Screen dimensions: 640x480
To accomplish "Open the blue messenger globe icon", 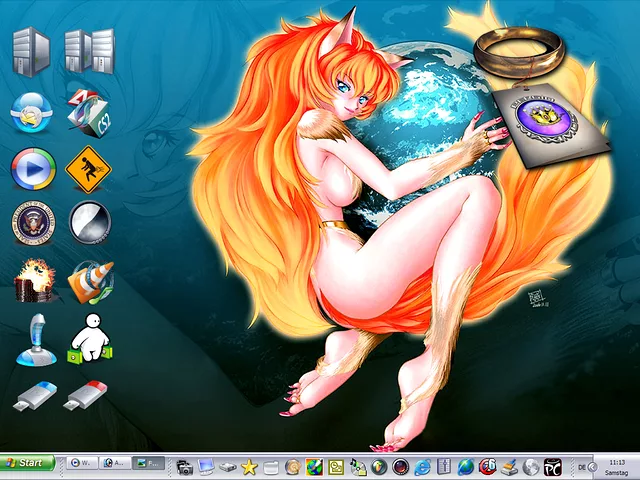I will click(x=32, y=110).
